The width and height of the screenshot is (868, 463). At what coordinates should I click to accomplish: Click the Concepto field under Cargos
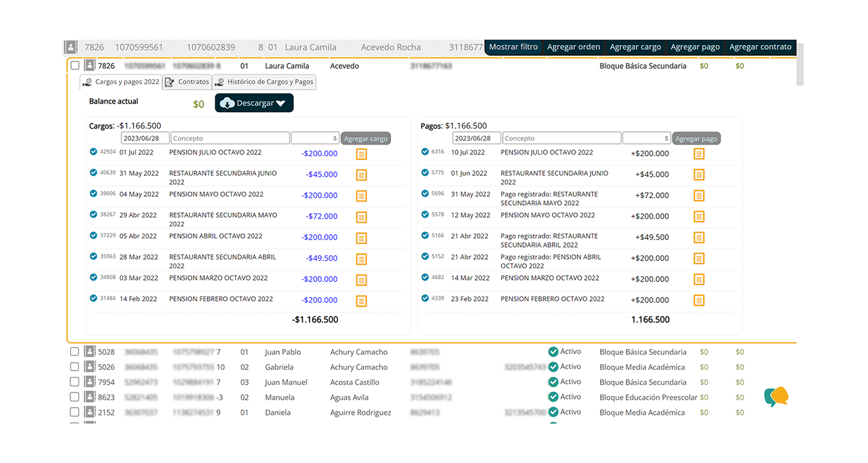pyautogui.click(x=230, y=138)
